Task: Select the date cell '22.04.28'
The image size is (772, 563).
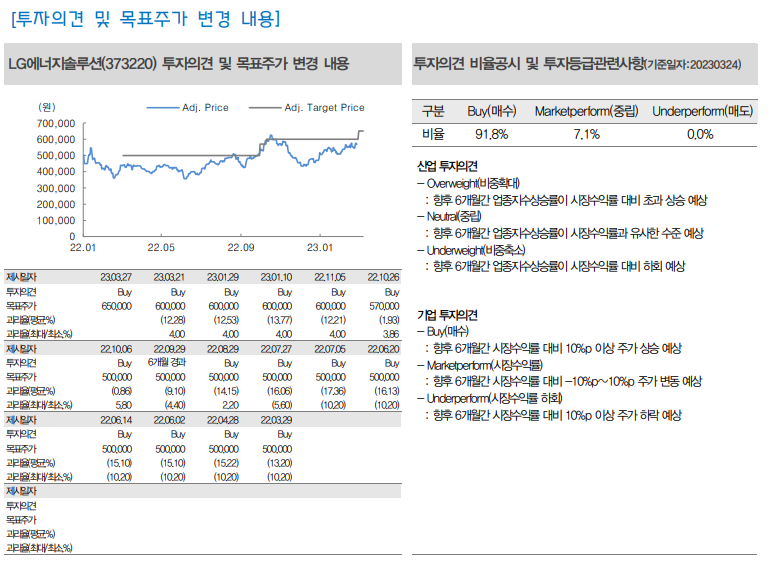Action: [x=223, y=420]
